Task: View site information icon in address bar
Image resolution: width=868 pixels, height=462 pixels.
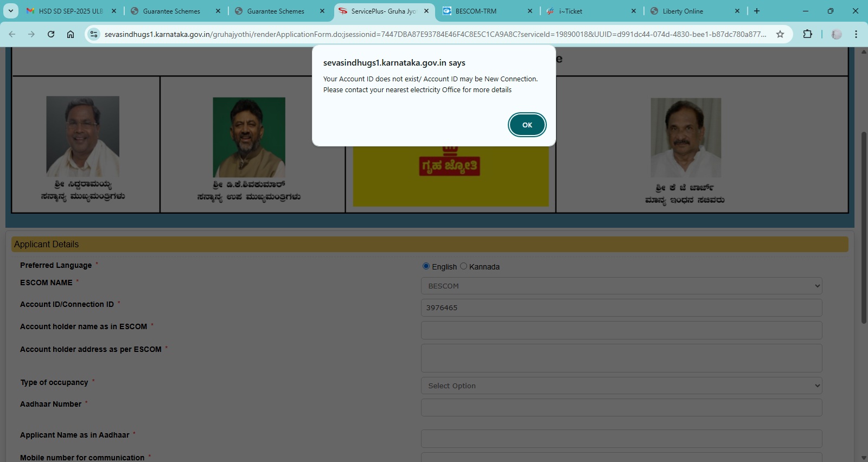Action: [x=94, y=34]
